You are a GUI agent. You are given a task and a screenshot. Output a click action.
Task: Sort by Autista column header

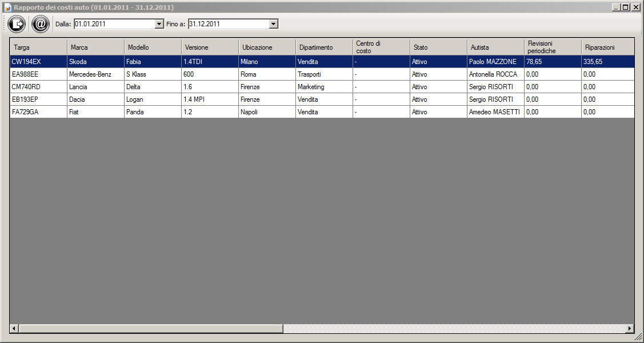coord(495,47)
